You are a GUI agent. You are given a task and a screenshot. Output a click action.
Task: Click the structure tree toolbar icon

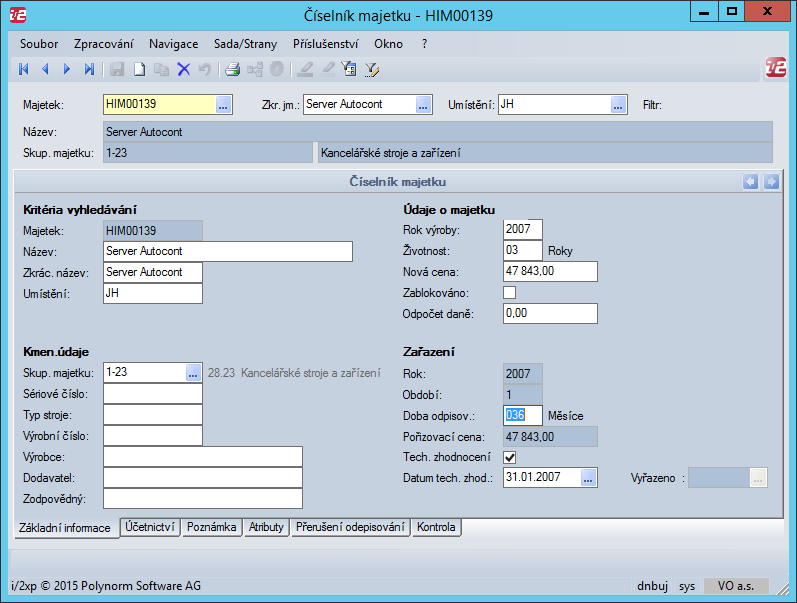click(x=255, y=69)
